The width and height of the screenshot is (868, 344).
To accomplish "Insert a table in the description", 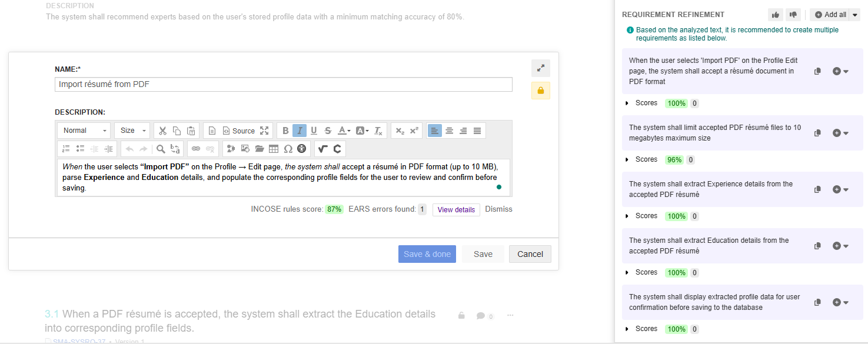I will pyautogui.click(x=274, y=149).
